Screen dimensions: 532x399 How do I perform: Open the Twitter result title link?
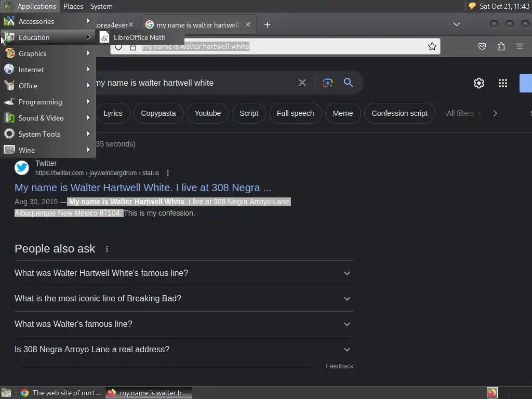click(x=143, y=188)
